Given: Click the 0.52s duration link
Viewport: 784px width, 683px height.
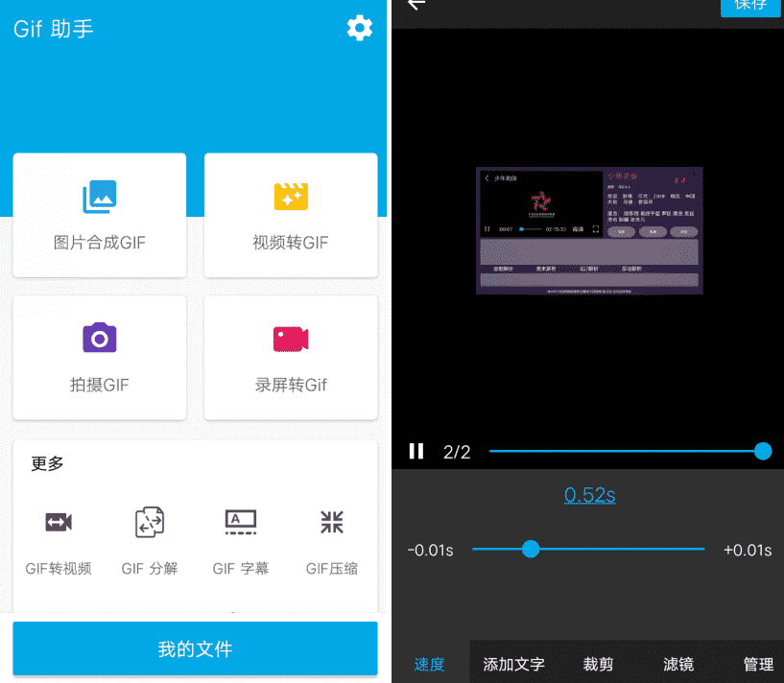Looking at the screenshot, I should point(589,494).
